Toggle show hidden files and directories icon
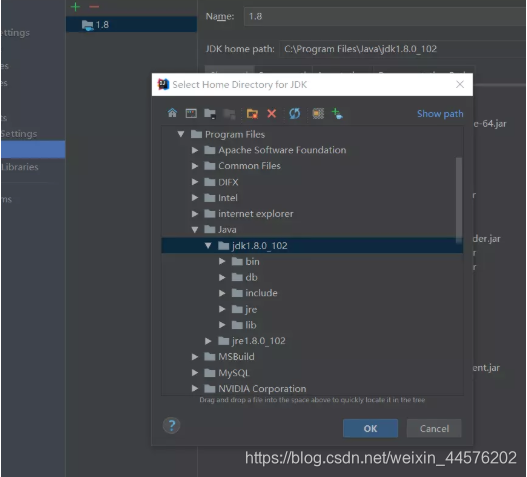The height and width of the screenshot is (477, 527). pyautogui.click(x=318, y=114)
